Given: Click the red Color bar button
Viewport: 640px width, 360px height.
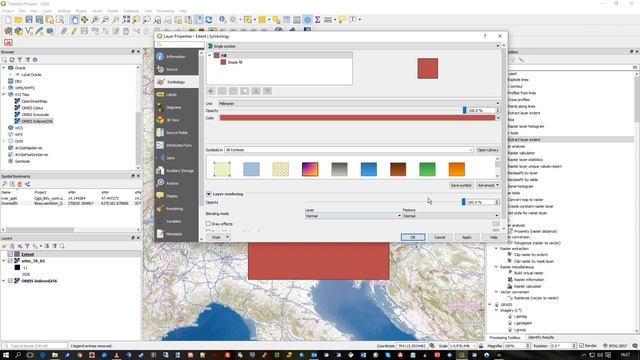Looking at the screenshot, I should pos(357,118).
